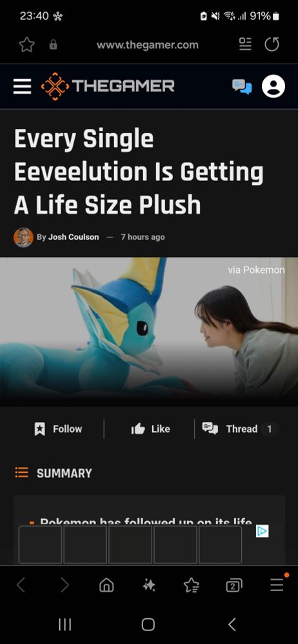Image resolution: width=298 pixels, height=644 pixels.
Task: Open TheGamer hamburger menu
Action: (x=22, y=86)
